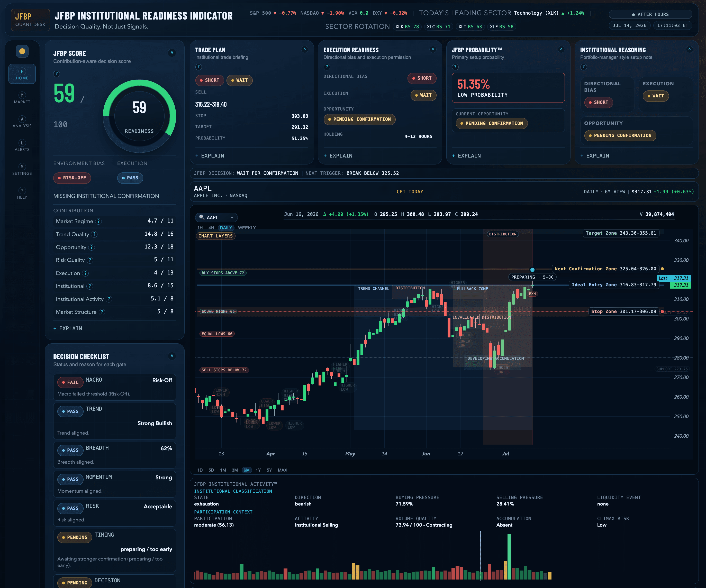Screen dimensions: 706x588
Task: Open the Market sidebar item
Action: (22, 98)
